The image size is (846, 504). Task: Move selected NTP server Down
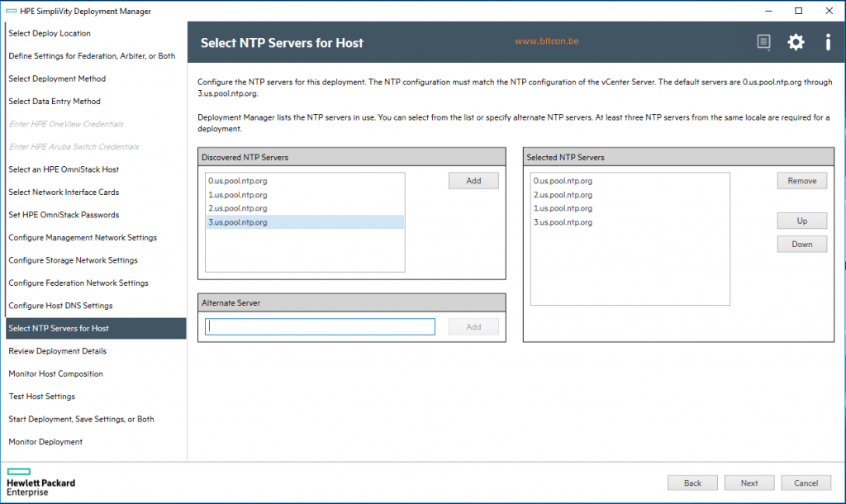(801, 245)
